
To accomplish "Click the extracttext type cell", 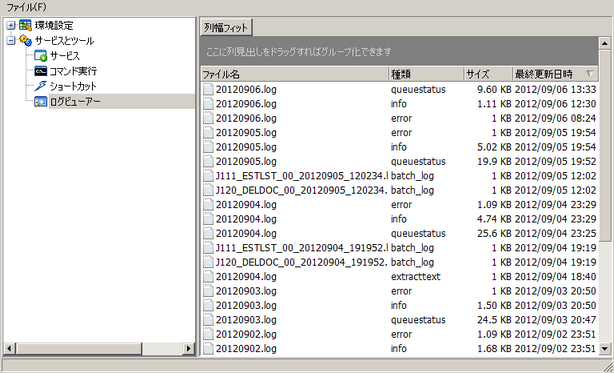I will [415, 277].
